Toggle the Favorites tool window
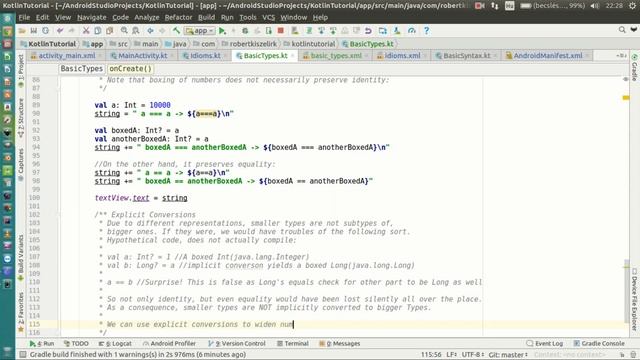This screenshot has width=640, height=360. [x=21, y=312]
